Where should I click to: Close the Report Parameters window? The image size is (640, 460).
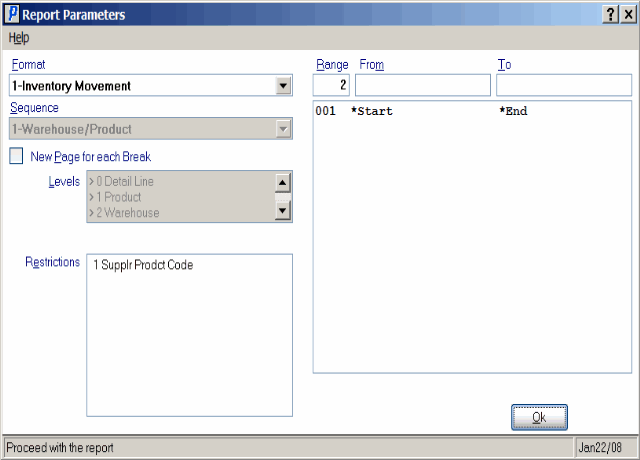click(629, 15)
